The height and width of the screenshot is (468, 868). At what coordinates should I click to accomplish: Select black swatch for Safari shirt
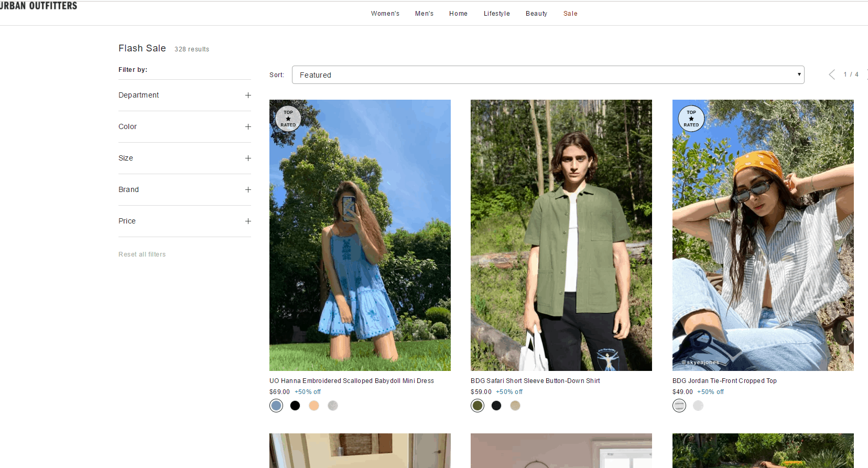(x=496, y=406)
